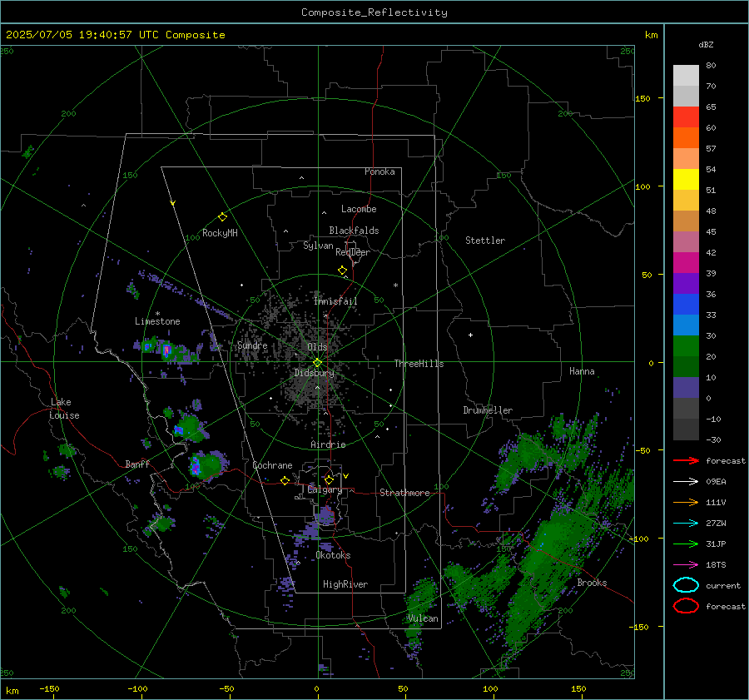This screenshot has width=749, height=700.
Task: Click the cyan 27ZW arrow legend icon
Action: 686,524
